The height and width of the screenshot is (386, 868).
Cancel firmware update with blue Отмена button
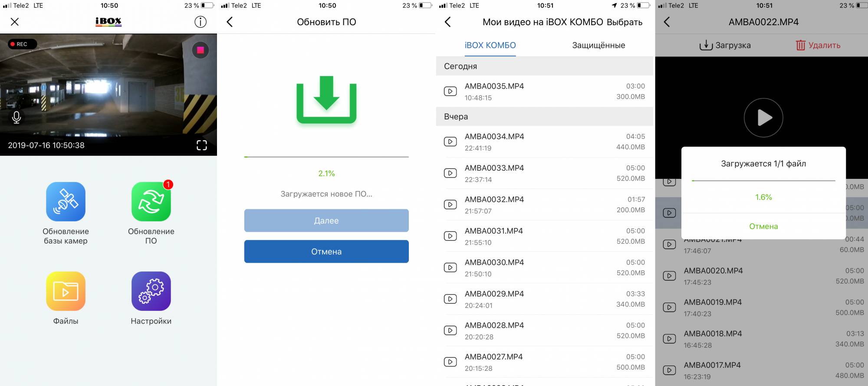326,251
